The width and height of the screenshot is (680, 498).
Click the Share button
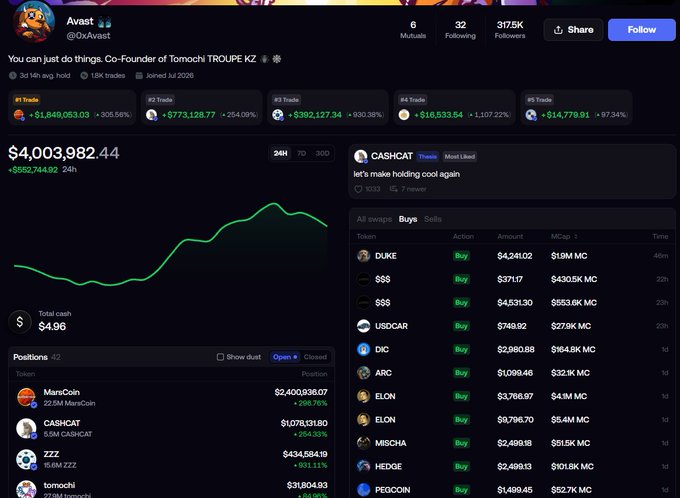(573, 29)
